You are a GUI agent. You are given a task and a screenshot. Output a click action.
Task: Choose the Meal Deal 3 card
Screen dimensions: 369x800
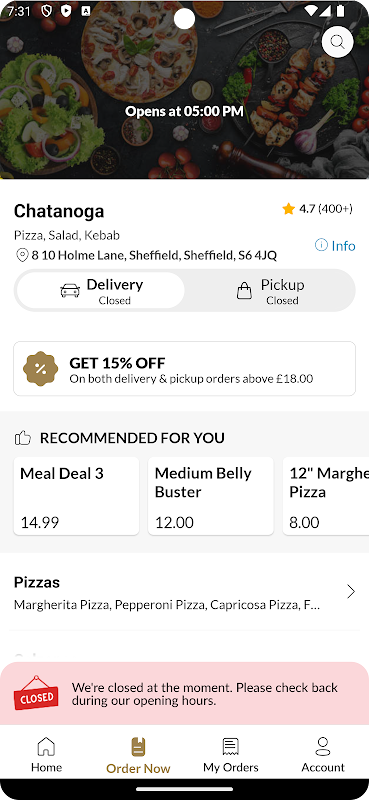[x=76, y=496]
